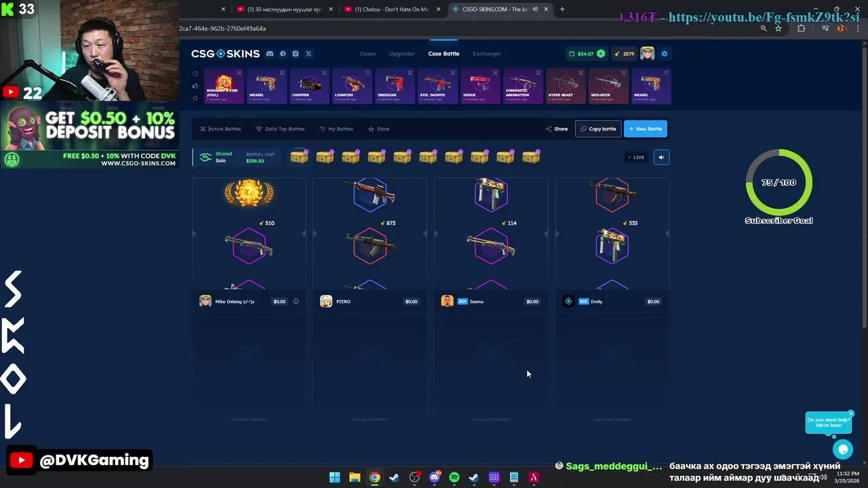Show best drops via thumbs-up icon
Viewport: 868px width, 488px height.
click(195, 86)
